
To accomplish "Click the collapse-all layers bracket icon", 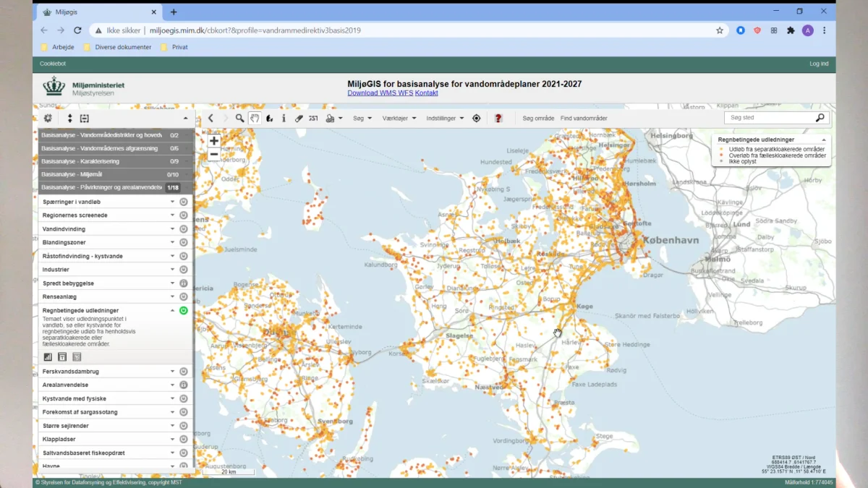I will tap(85, 119).
